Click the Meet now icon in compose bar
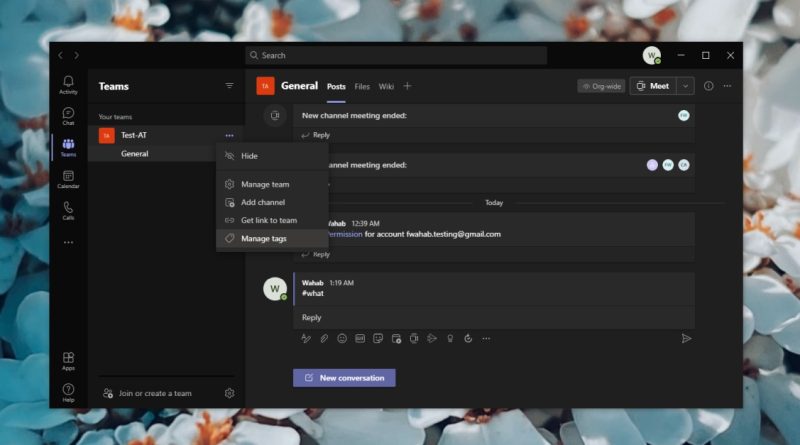The height and width of the screenshot is (445, 800). [414, 338]
